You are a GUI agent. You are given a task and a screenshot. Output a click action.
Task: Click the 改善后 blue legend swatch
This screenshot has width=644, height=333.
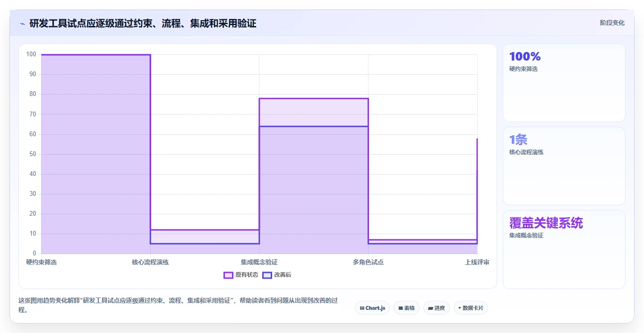(x=267, y=275)
